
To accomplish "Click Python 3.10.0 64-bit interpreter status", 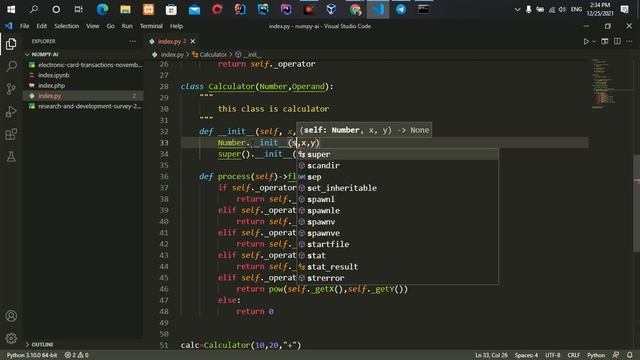I will (32, 355).
